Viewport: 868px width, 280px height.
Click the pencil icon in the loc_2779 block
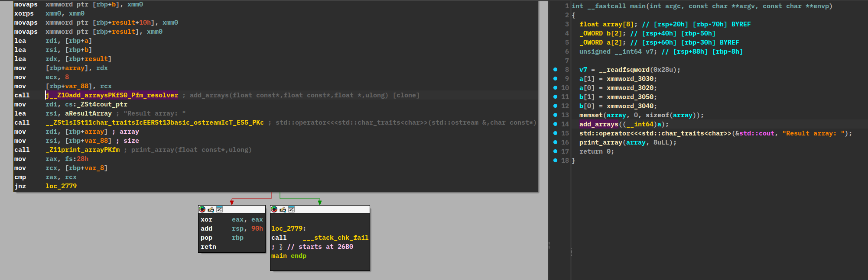(283, 209)
